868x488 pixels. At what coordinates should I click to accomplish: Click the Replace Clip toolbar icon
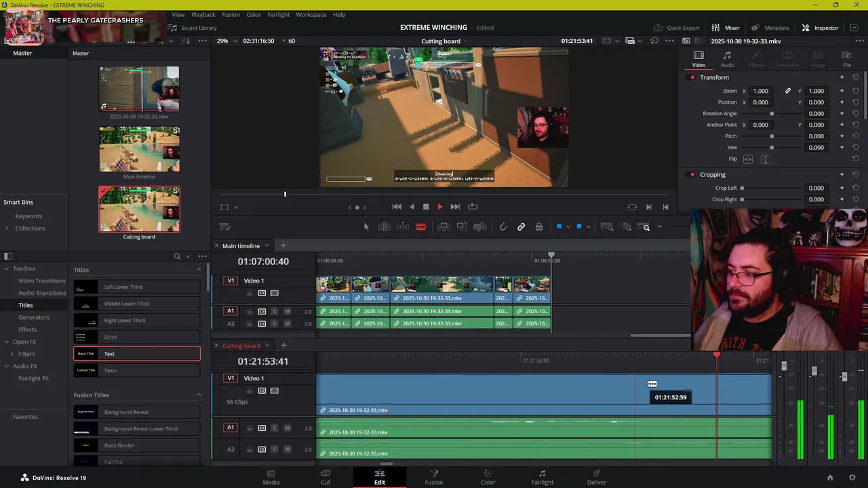click(479, 227)
